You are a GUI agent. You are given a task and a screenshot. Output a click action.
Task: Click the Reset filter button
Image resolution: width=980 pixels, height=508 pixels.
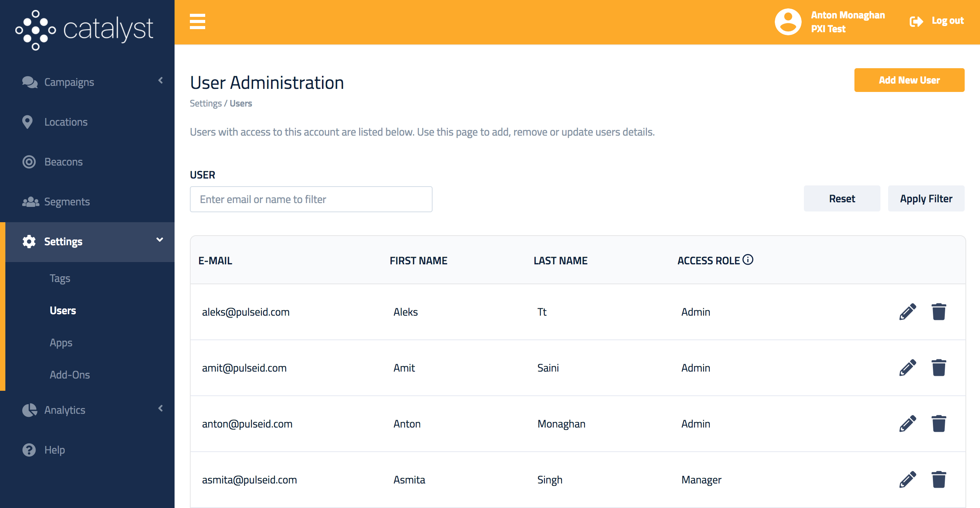[842, 198]
